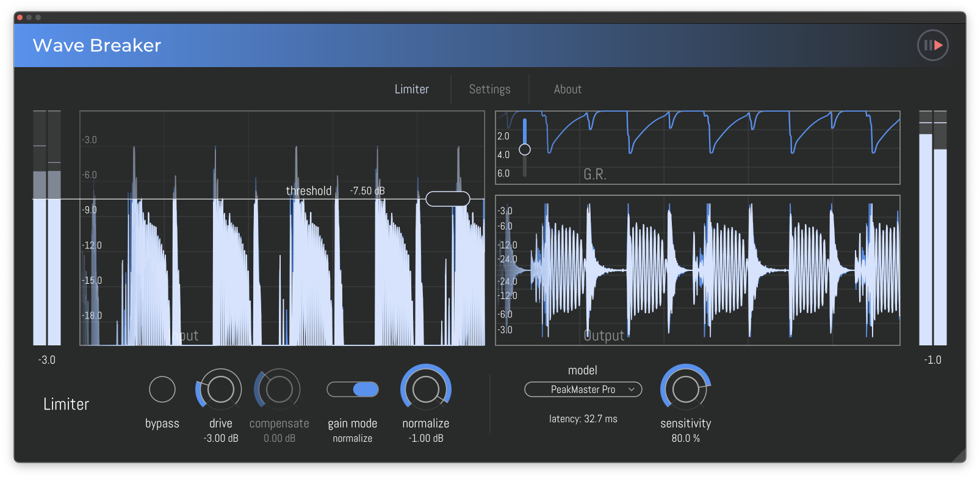Viewport: 980px width, 479px height.
Task: Click the drive knob
Action: [x=220, y=389]
